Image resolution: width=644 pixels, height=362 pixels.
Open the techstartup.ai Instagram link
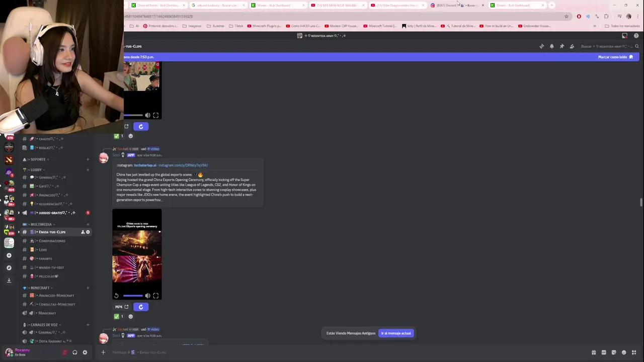(x=144, y=165)
